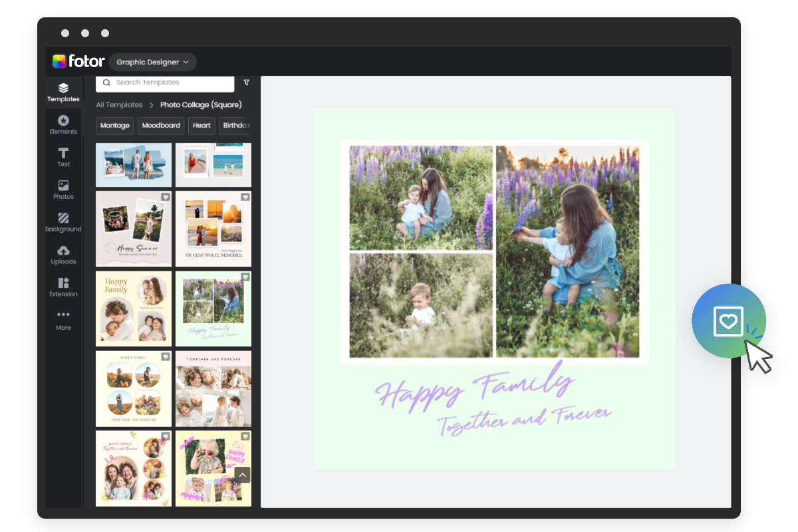Open the Uploads panel
Image resolution: width=798 pixels, height=532 pixels.
pyautogui.click(x=63, y=255)
